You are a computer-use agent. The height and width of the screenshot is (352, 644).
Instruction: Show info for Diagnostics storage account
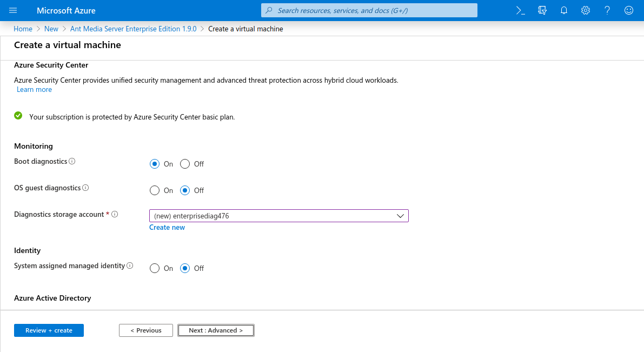pos(115,214)
